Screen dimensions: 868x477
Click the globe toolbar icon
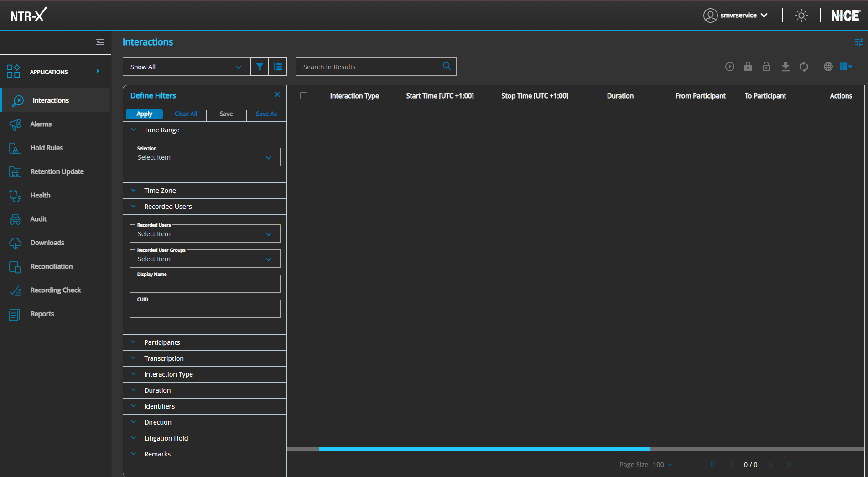coord(828,67)
